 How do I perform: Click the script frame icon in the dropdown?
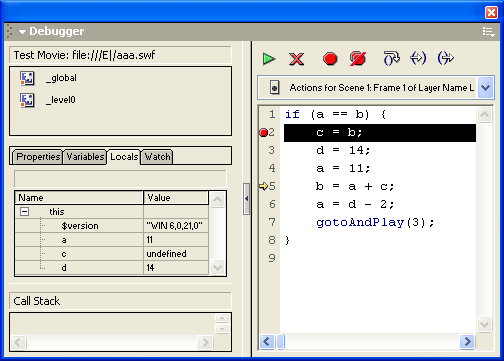274,88
